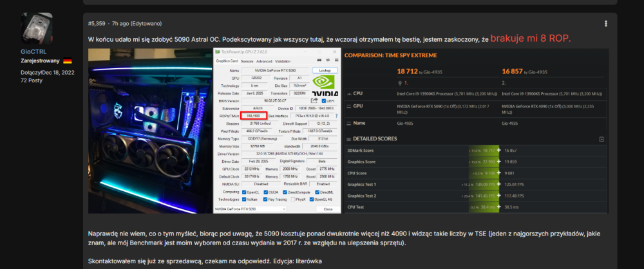Click the Detailed Scores list icon

click(x=349, y=139)
